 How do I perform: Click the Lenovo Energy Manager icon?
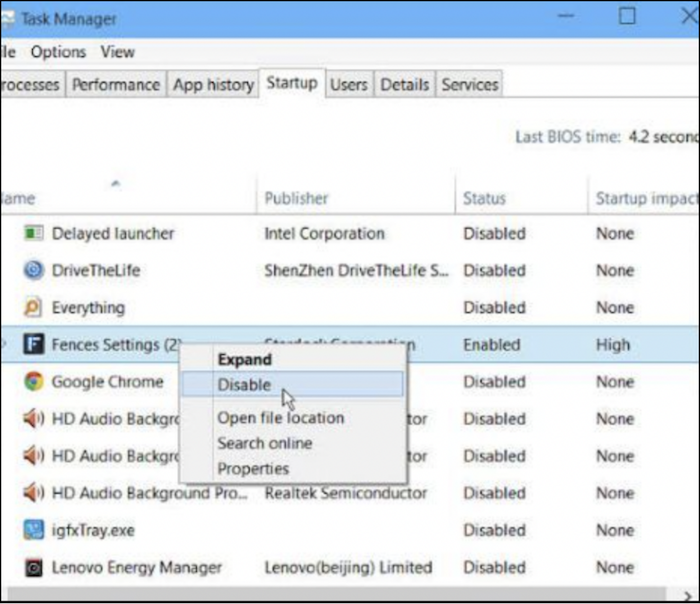click(x=34, y=567)
